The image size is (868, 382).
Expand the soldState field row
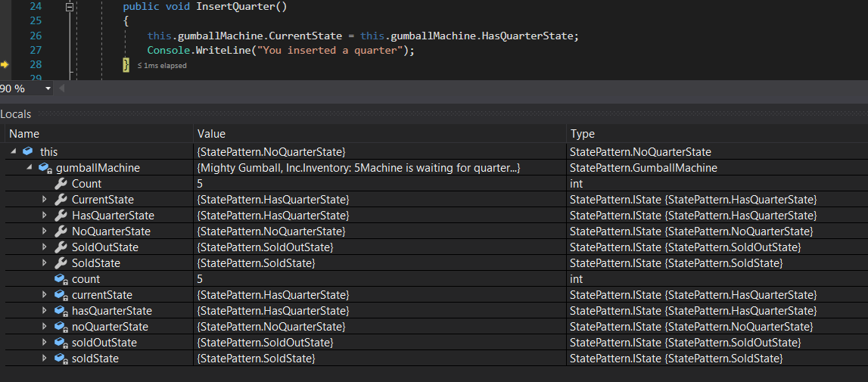click(x=45, y=359)
